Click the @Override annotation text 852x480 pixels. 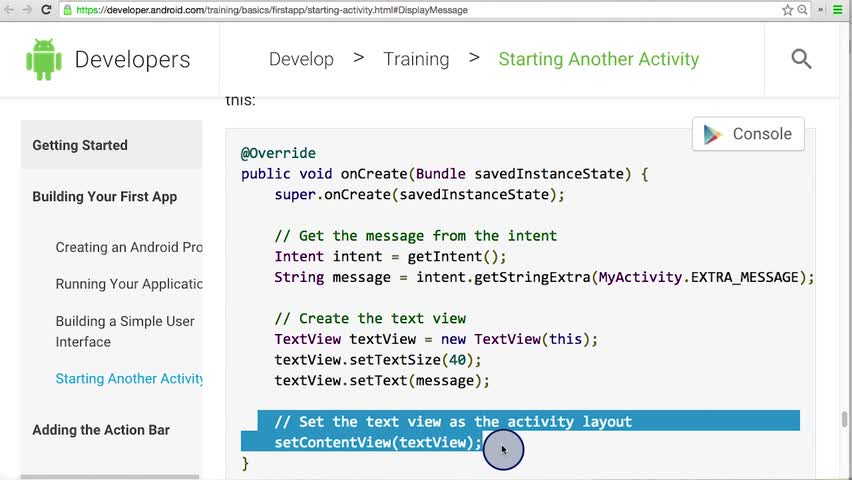tap(278, 153)
